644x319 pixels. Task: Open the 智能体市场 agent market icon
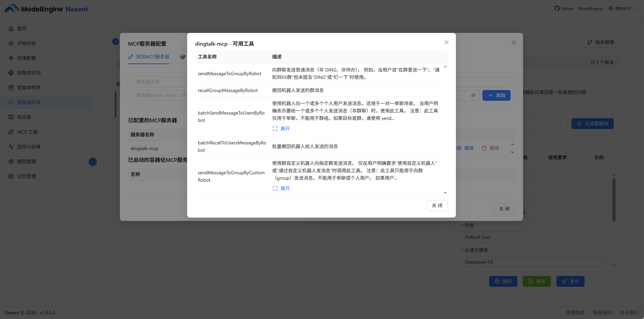coord(11,87)
